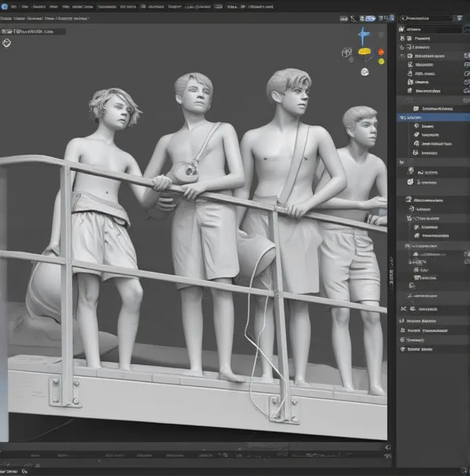Image resolution: width=470 pixels, height=476 pixels.
Task: Collapse the expander arrow below the highlighted group
Action: [402, 161]
